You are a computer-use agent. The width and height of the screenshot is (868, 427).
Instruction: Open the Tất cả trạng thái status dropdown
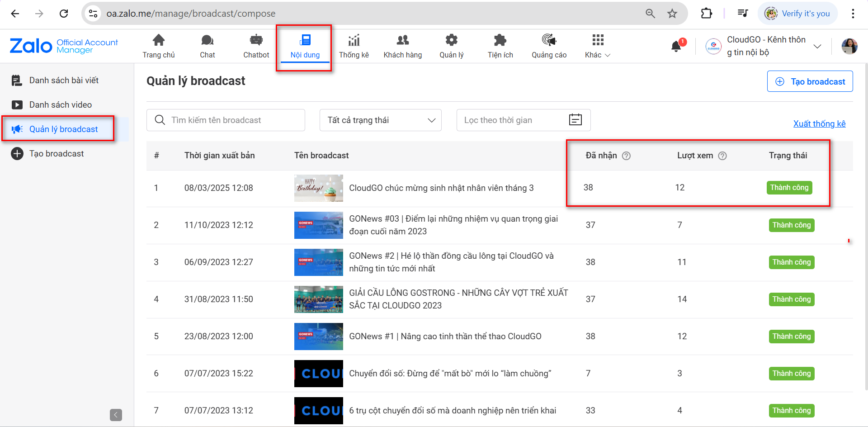(380, 120)
